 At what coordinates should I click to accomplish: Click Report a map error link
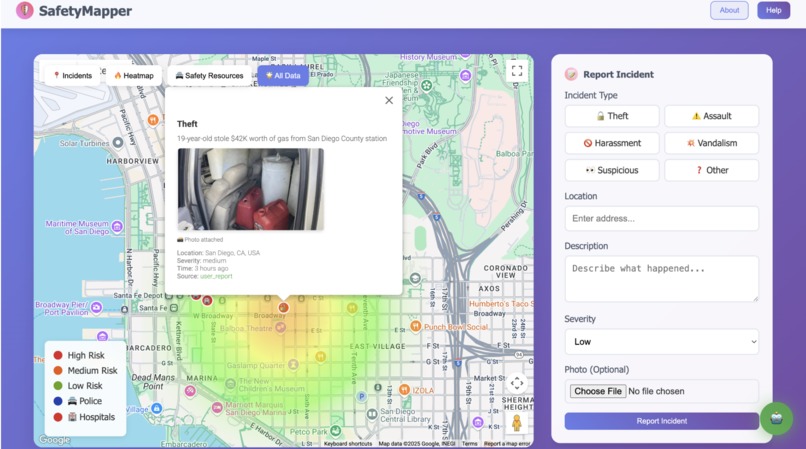506,443
